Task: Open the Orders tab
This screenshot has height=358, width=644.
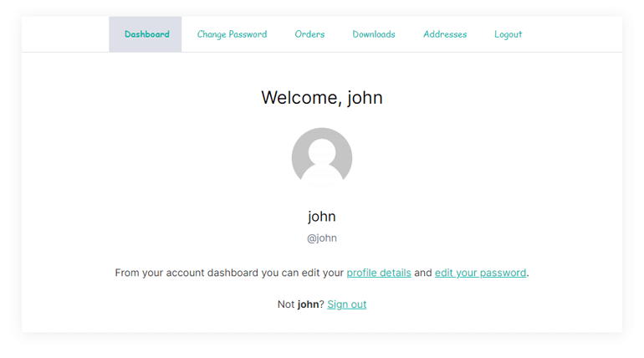Action: [x=309, y=34]
